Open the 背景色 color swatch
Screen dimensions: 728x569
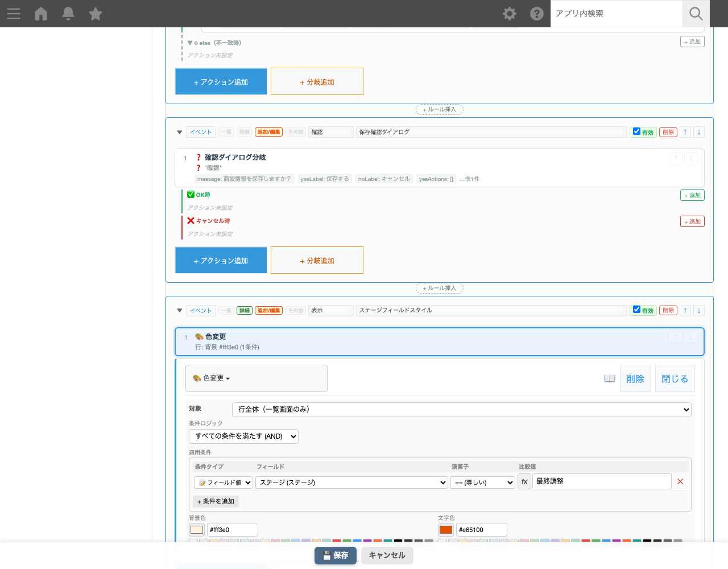click(197, 530)
